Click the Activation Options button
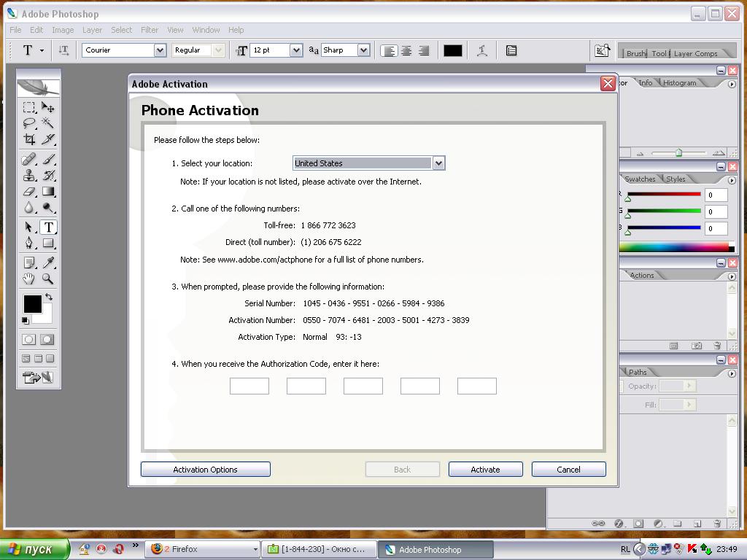This screenshot has width=747, height=560. coord(205,470)
